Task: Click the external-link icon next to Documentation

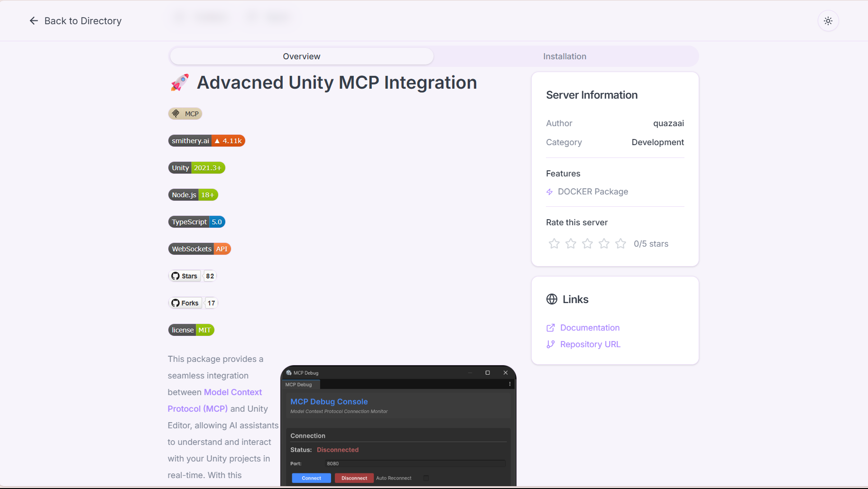Action: pos(550,327)
